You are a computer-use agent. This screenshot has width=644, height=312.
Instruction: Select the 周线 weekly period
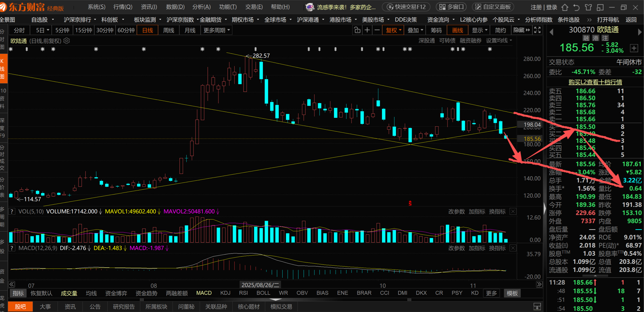(x=168, y=30)
